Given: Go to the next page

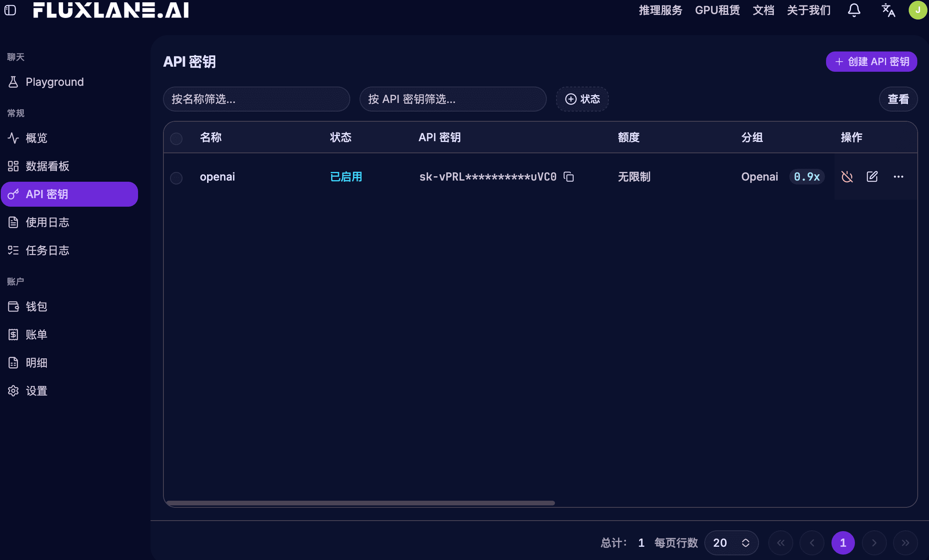Looking at the screenshot, I should (x=874, y=542).
